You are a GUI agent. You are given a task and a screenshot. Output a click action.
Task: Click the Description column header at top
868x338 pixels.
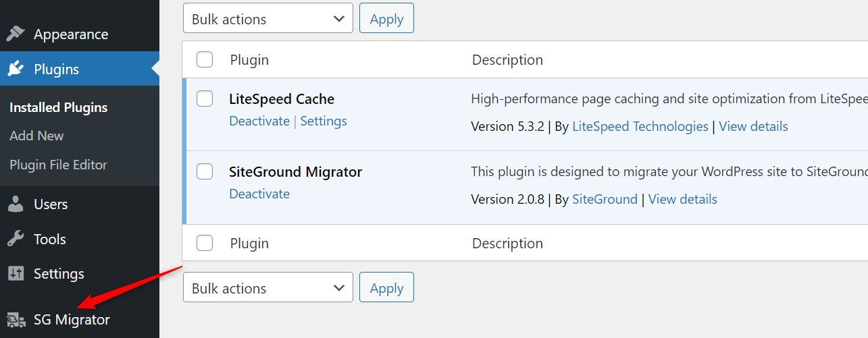507,59
